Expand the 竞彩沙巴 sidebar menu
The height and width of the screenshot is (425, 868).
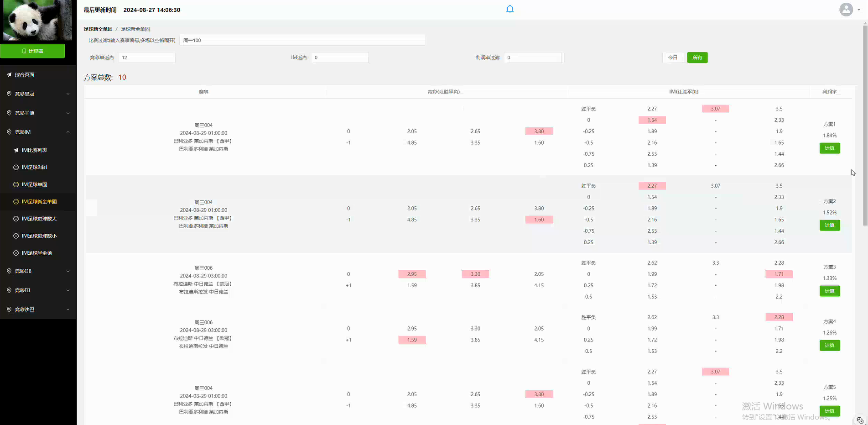pos(38,310)
